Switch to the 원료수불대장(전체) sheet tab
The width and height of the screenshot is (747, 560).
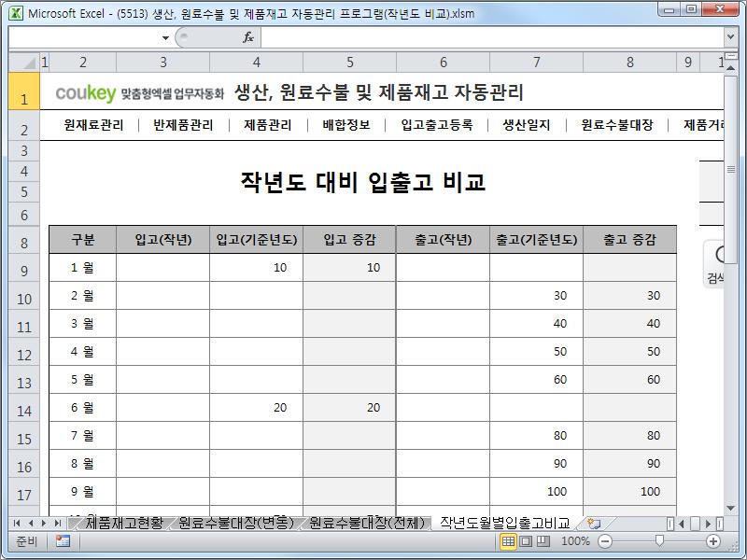point(366,524)
